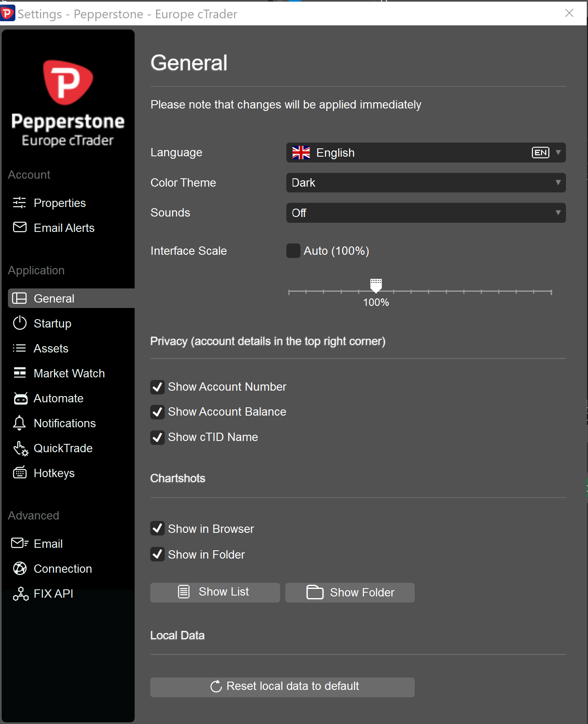Click the Notifications bell icon
The image size is (588, 724).
click(x=20, y=423)
